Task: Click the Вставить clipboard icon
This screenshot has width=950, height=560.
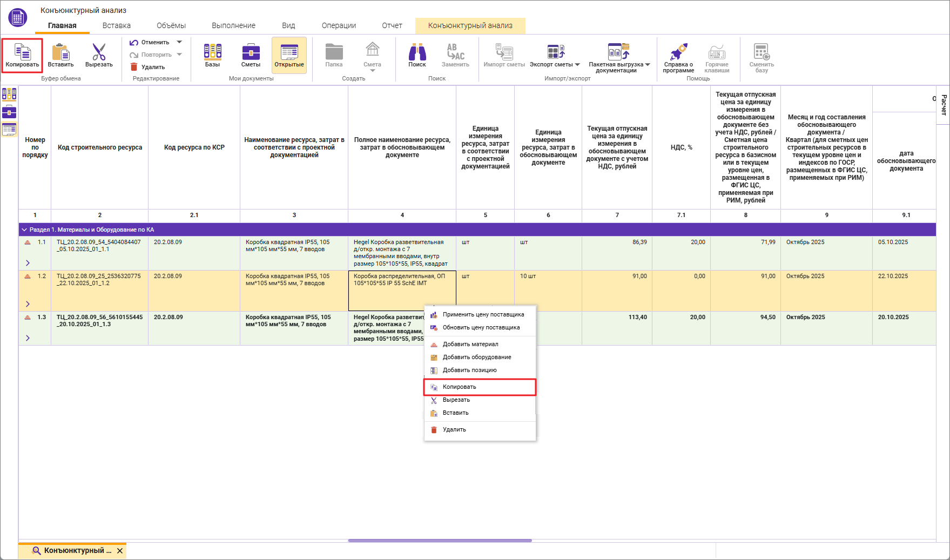Action: tap(60, 53)
